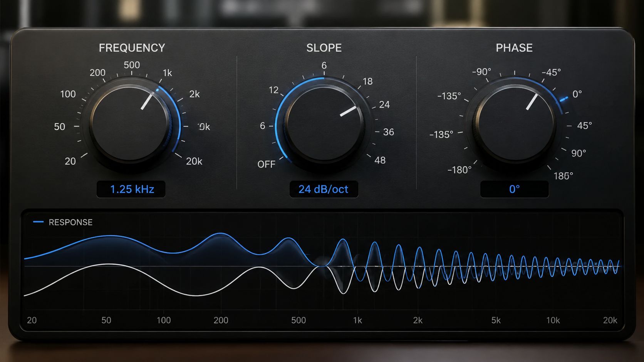644x362 pixels.
Task: Click the 5k label on response graph axis
Action: click(x=496, y=320)
